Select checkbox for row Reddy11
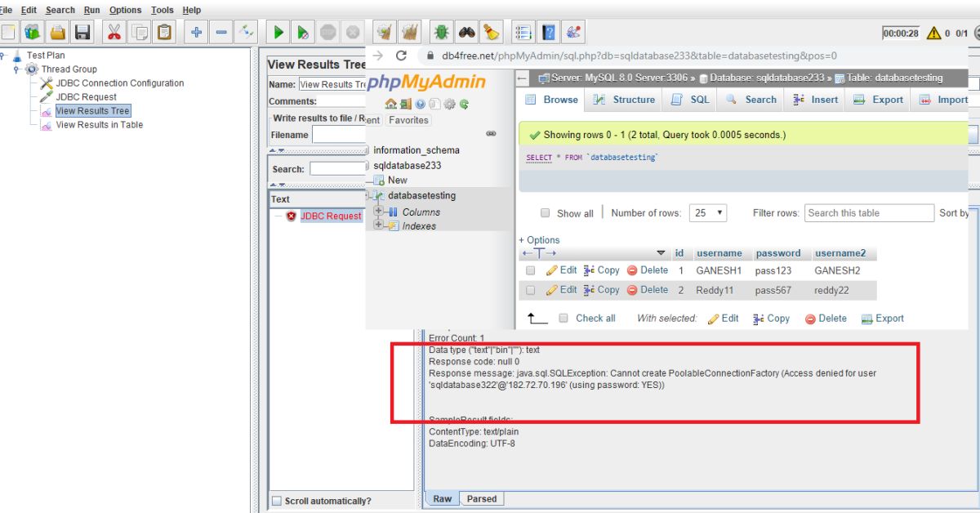Screen dimensions: 980x513 click(531, 290)
